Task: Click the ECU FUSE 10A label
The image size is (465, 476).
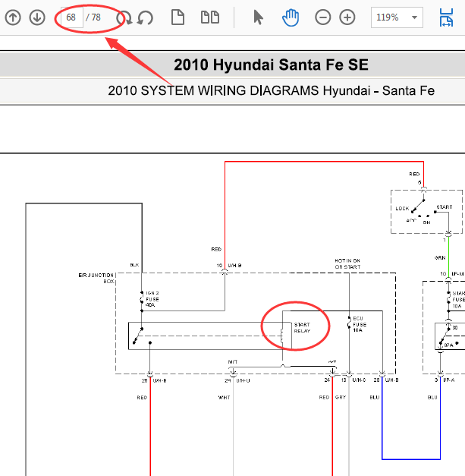Action: coord(360,324)
